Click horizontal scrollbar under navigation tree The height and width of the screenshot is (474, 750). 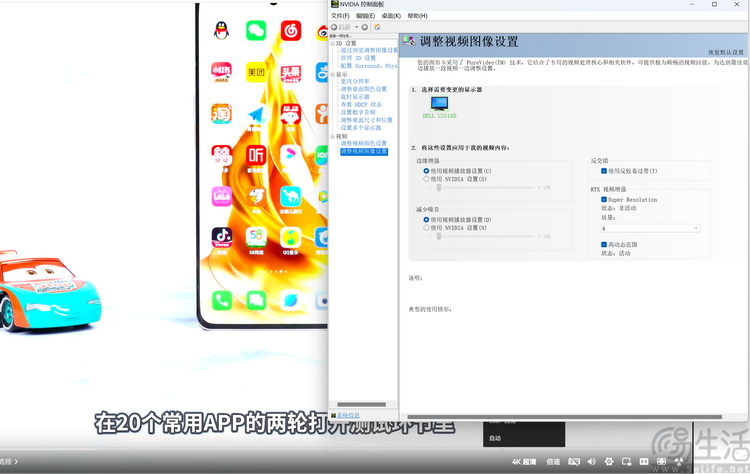click(x=362, y=404)
